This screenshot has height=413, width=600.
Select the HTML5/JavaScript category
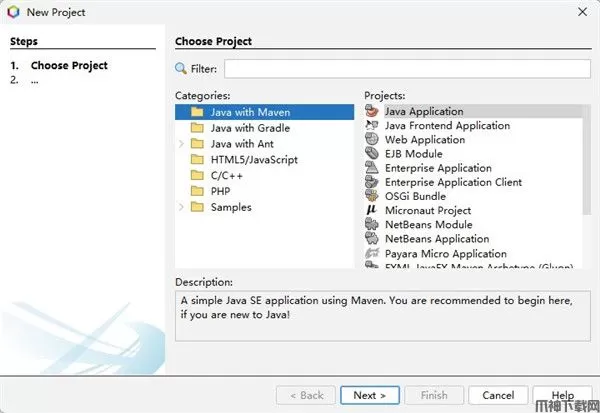tap(253, 160)
